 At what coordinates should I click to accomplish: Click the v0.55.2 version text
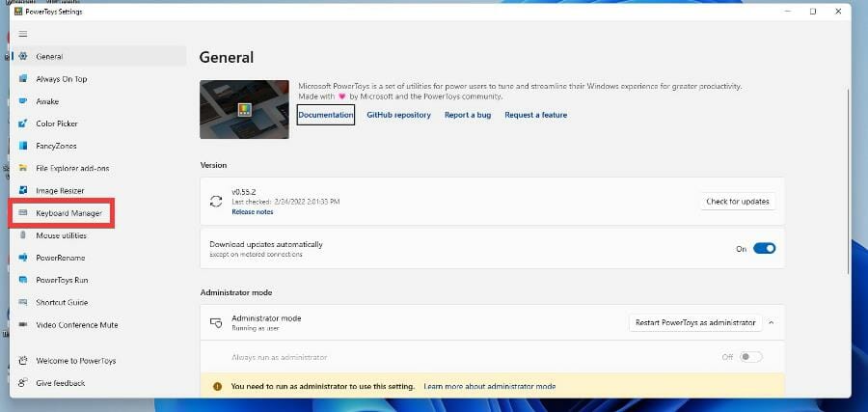(243, 192)
